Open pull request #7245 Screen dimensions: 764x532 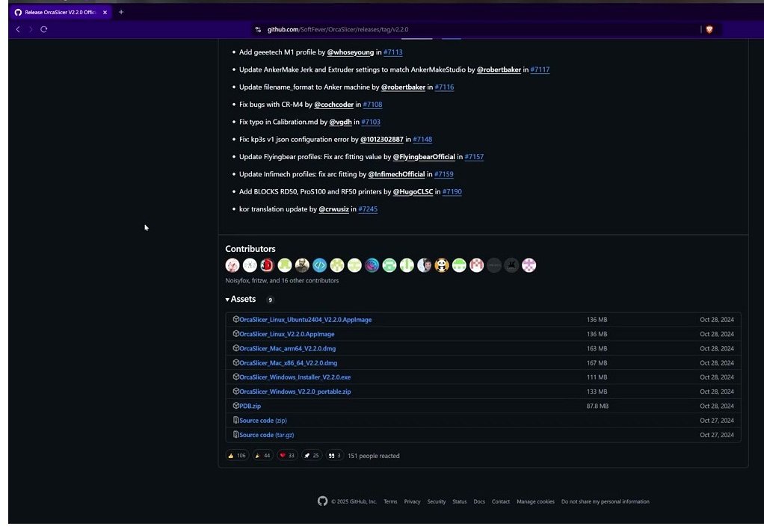[x=368, y=209]
